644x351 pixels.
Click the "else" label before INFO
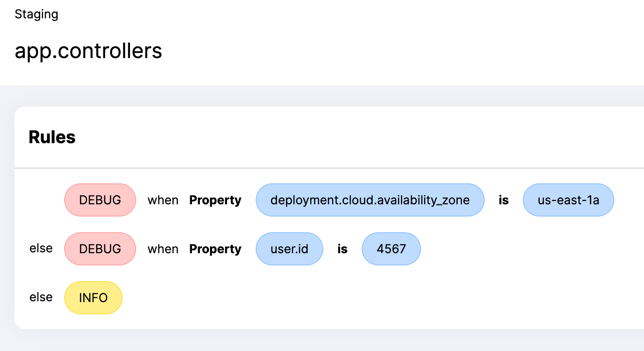(41, 297)
